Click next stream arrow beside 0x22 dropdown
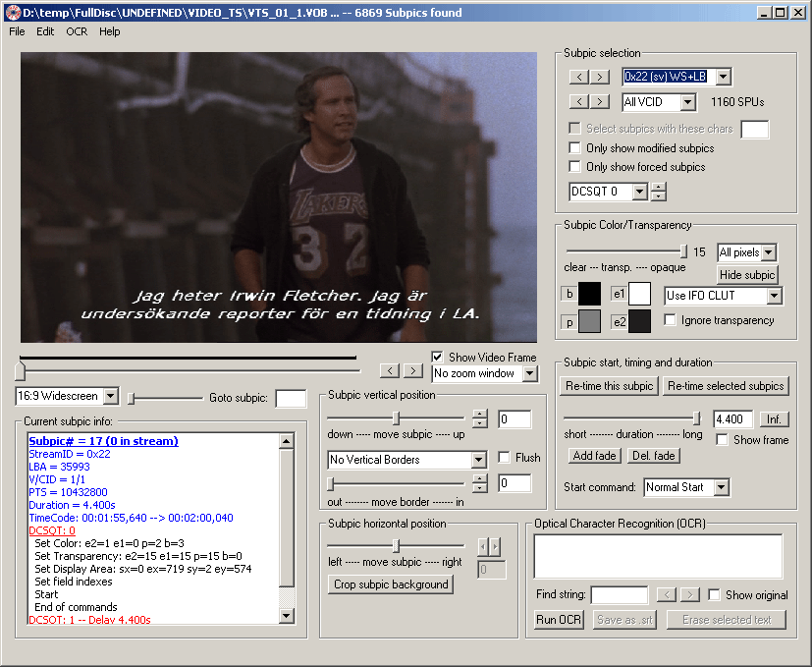Viewport: 812px width, 667px height. pyautogui.click(x=599, y=77)
